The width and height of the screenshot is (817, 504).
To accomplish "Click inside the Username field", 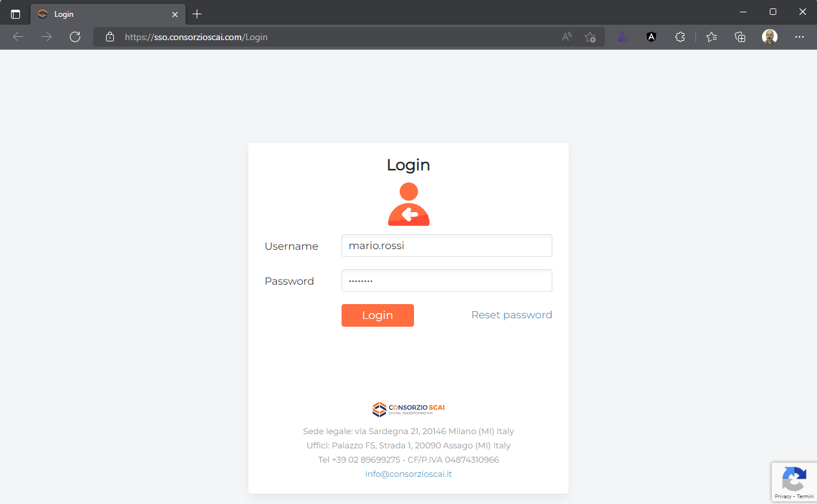I will click(x=446, y=245).
